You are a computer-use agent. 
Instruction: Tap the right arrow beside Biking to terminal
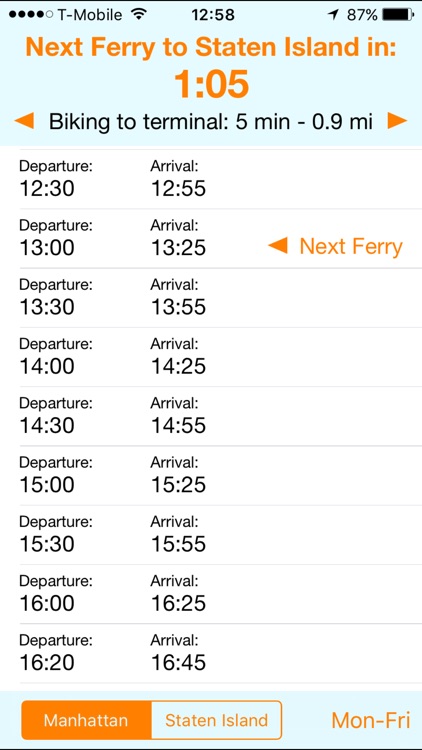[x=397, y=121]
